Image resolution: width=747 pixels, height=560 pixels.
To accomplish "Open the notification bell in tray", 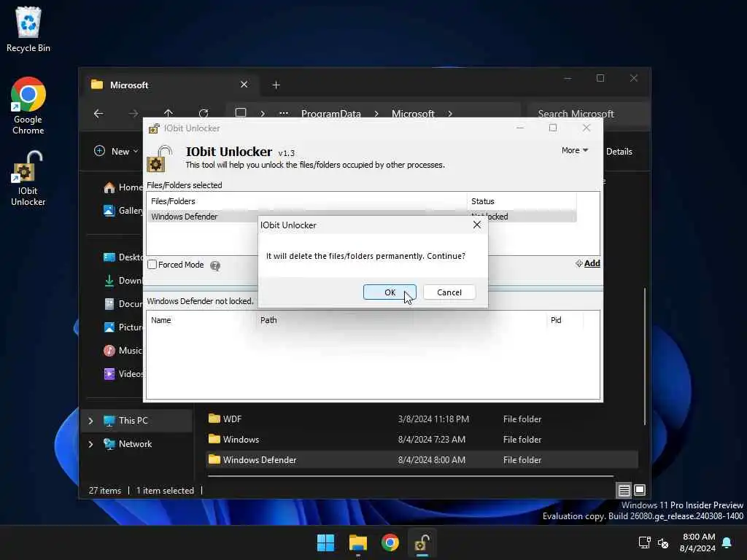I will (x=727, y=542).
